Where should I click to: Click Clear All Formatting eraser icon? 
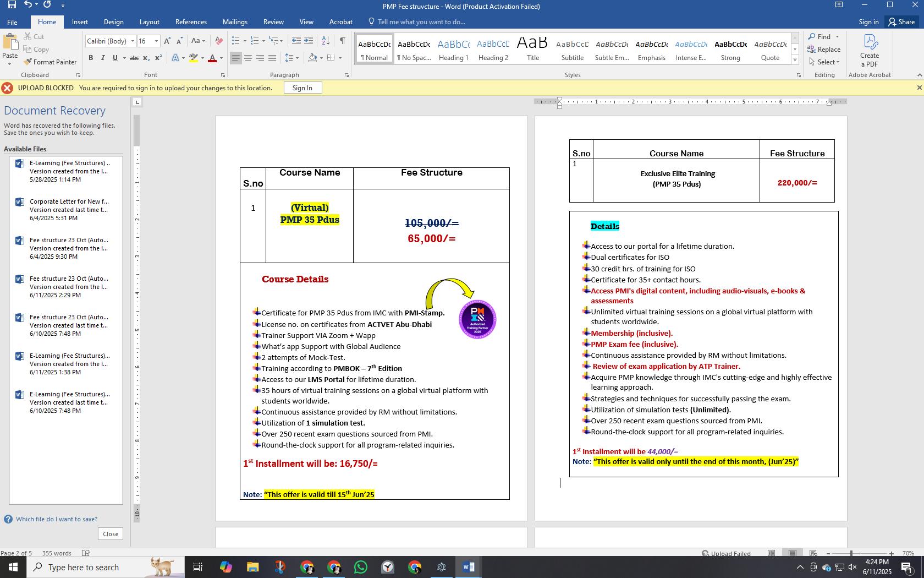219,41
